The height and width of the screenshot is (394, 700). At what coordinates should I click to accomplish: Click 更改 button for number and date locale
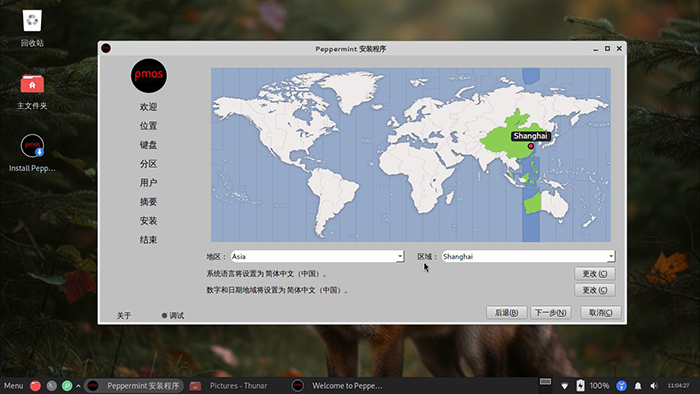[595, 290]
